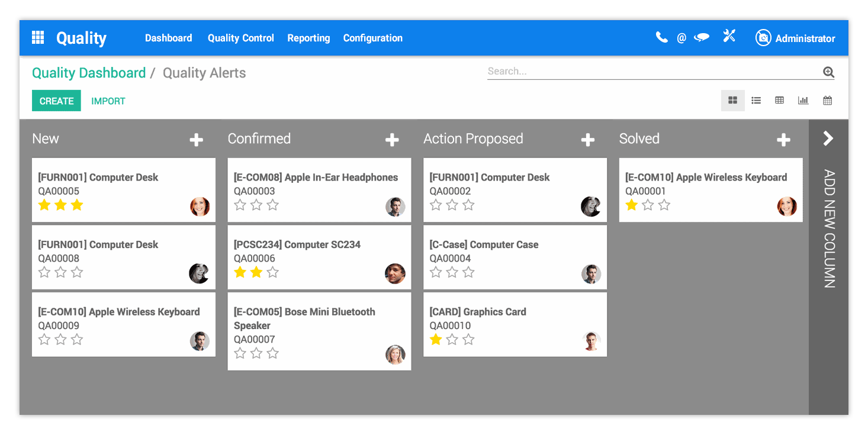
Task: Open the apps grid menu icon
Action: 38,38
